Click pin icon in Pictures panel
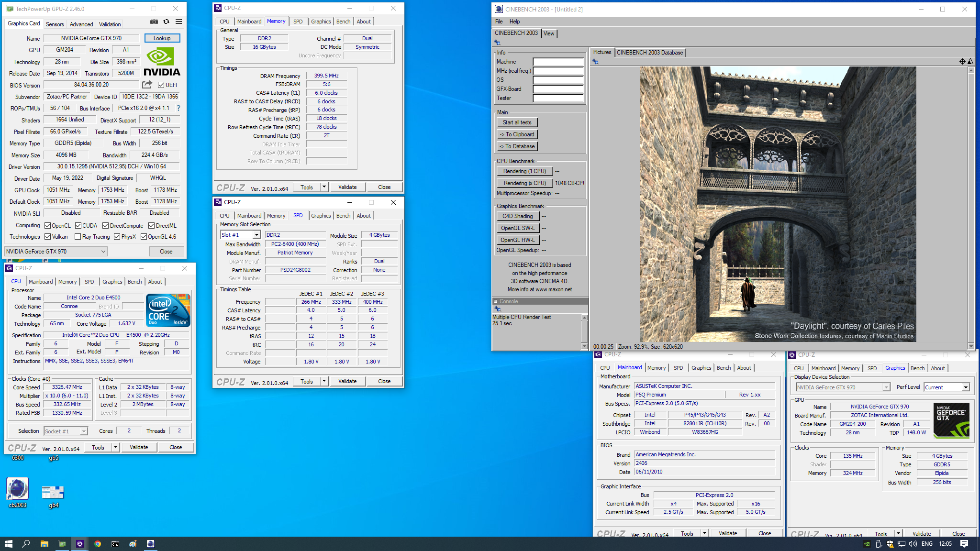980x551 pixels. tap(595, 61)
